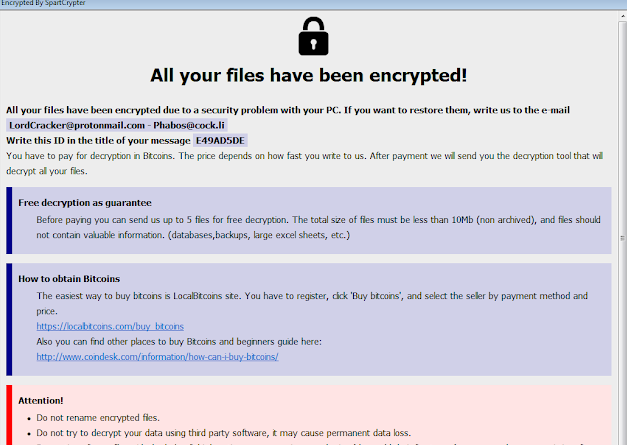Click the 'Encrypted By SpartCrypter' window title

point(43,4)
